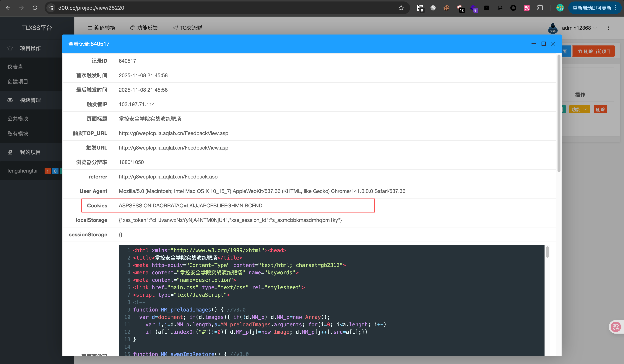Collapse the 项目操作 sidebar section
The width and height of the screenshot is (624, 364).
click(x=30, y=48)
